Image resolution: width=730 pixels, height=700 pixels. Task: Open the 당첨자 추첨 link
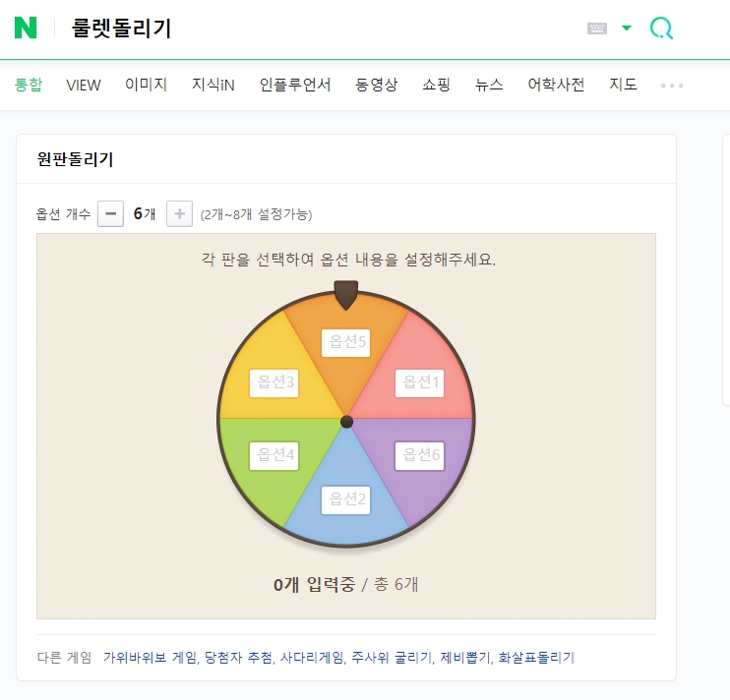pyautogui.click(x=238, y=658)
